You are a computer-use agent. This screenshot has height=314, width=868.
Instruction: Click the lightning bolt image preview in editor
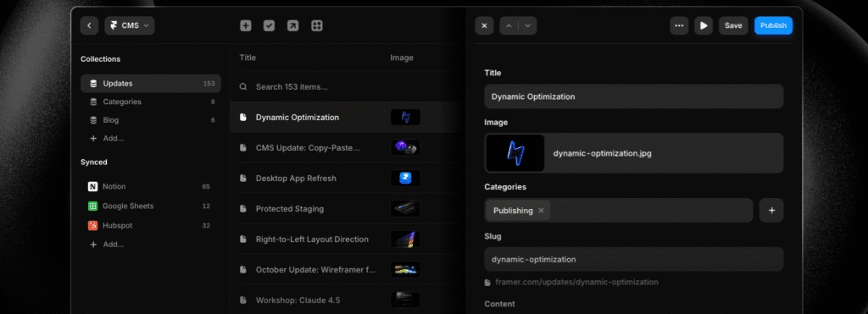pyautogui.click(x=515, y=153)
